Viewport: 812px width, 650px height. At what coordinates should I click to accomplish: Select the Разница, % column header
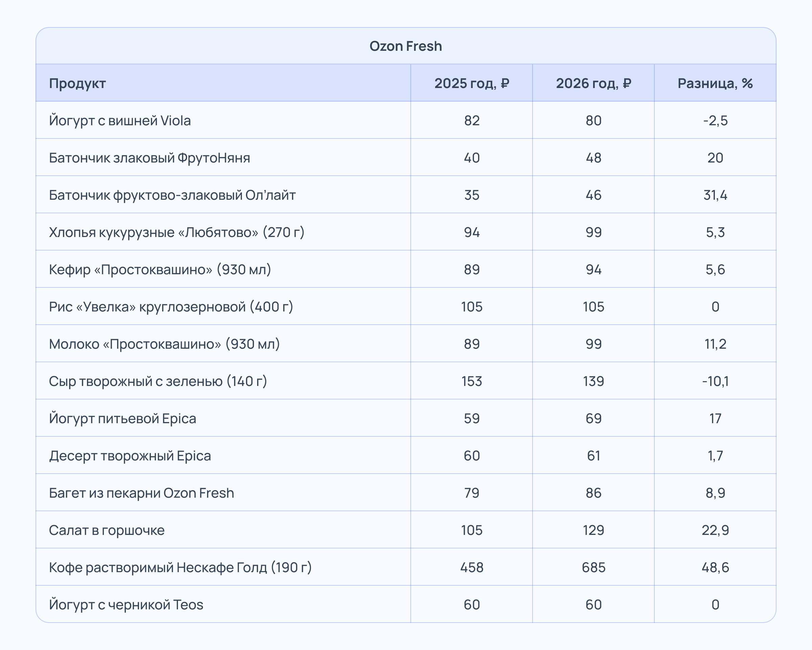pos(715,83)
